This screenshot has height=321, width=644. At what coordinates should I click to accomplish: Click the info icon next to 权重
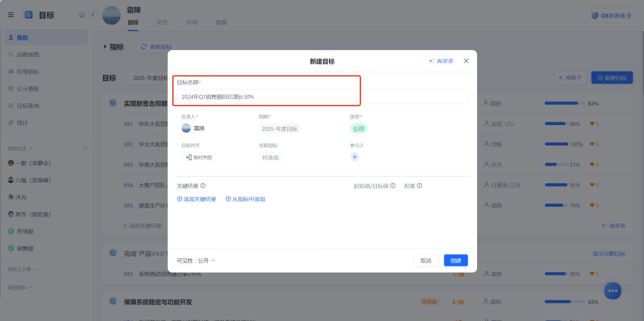click(419, 186)
